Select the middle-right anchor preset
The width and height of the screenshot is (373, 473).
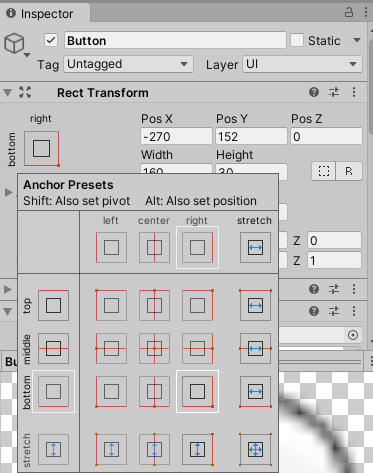[x=197, y=348]
